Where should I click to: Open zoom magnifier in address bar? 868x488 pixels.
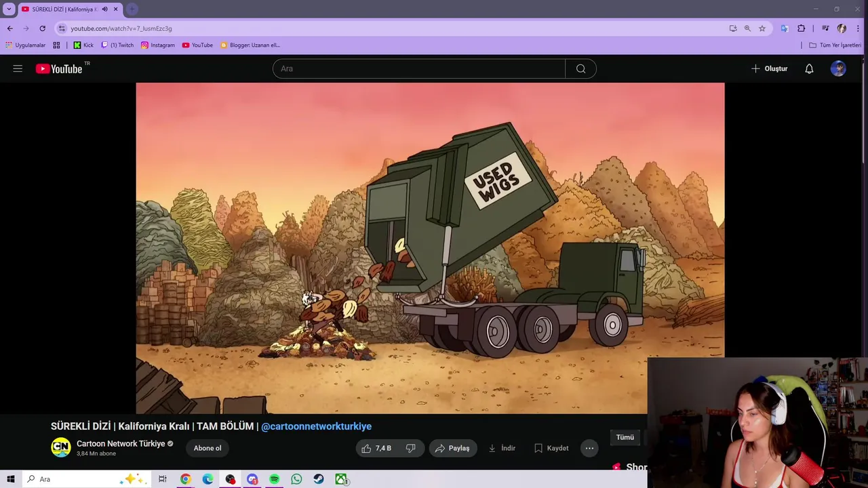click(x=747, y=28)
